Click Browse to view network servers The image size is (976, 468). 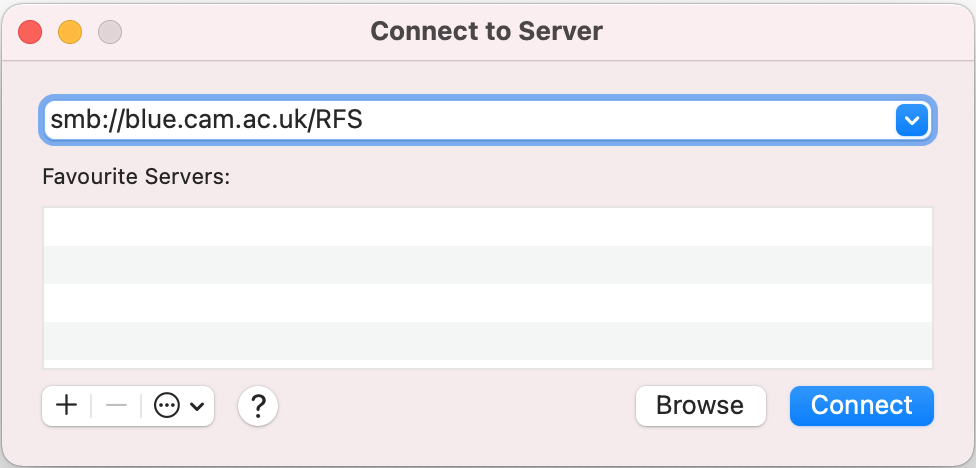coord(700,406)
